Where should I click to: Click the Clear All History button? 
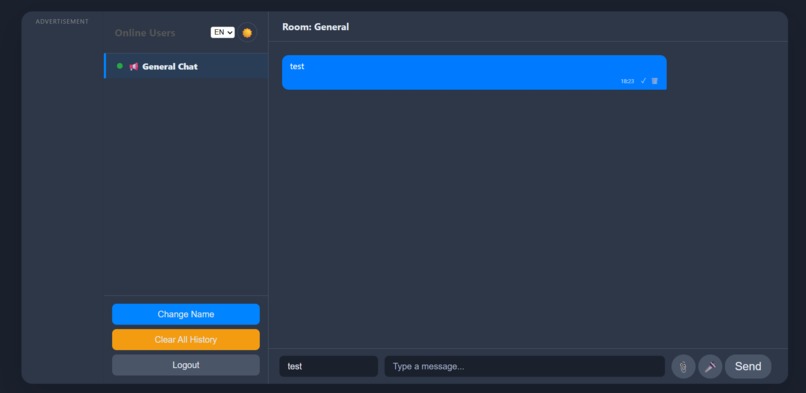[186, 340]
